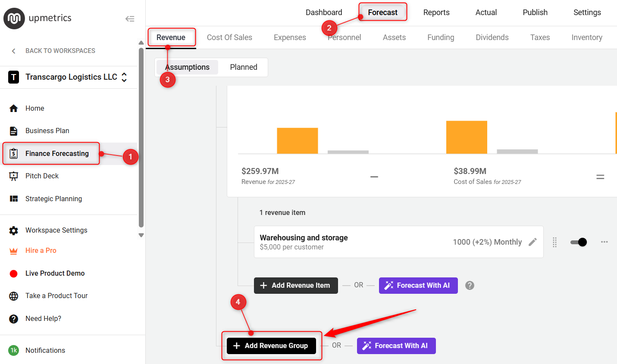Go back using the workspaces arrow icon
Image resolution: width=617 pixels, height=364 pixels.
click(13, 51)
